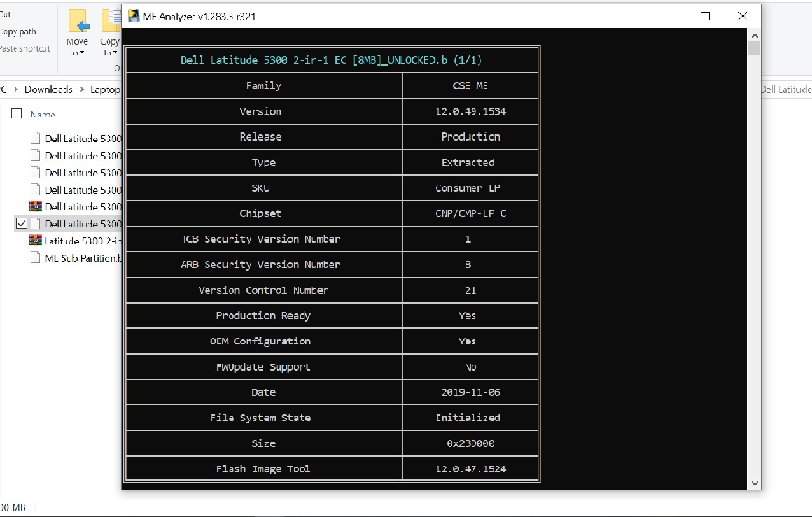Click the 'Extracted' type value
The height and width of the screenshot is (517, 812).
click(468, 162)
